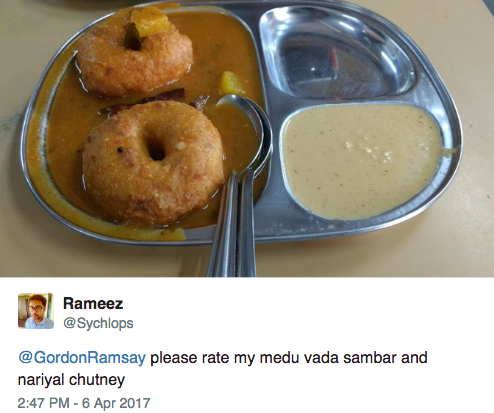Click the display name Rameez
The image size is (494, 413).
(93, 304)
